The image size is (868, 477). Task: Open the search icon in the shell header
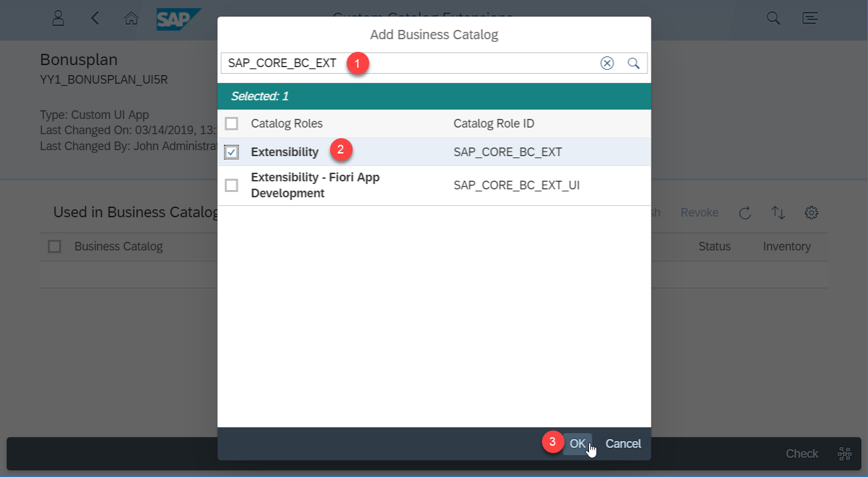point(774,18)
